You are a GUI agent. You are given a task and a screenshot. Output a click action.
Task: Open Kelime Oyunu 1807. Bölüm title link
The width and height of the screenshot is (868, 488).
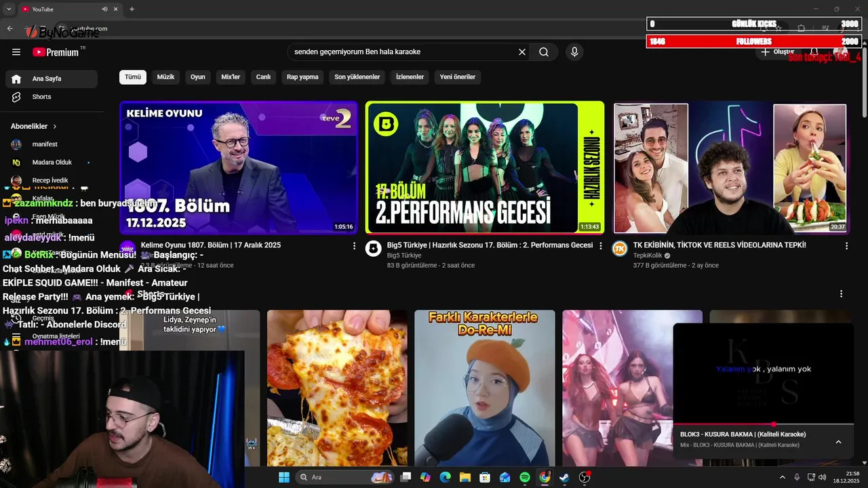(211, 245)
